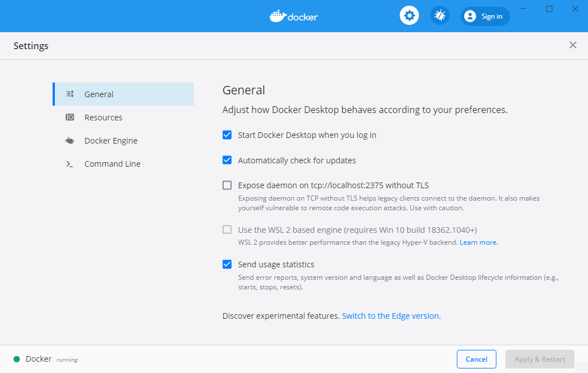This screenshot has height=373, width=588.
Task: Enable Expose daemon on tcp://localhost:2375
Action: pyautogui.click(x=227, y=185)
